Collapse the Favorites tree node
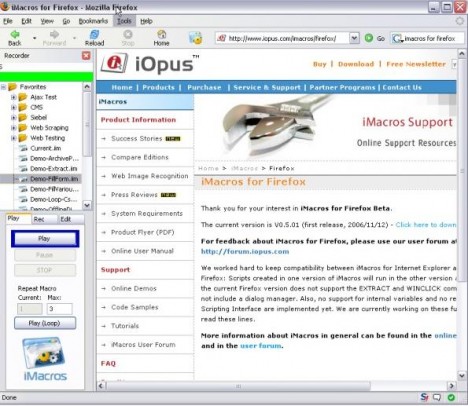Viewport: 468px width, 406px height. point(3,87)
